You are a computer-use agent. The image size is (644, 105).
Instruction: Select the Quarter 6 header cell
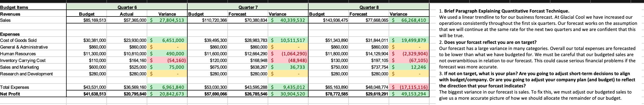point(127,8)
